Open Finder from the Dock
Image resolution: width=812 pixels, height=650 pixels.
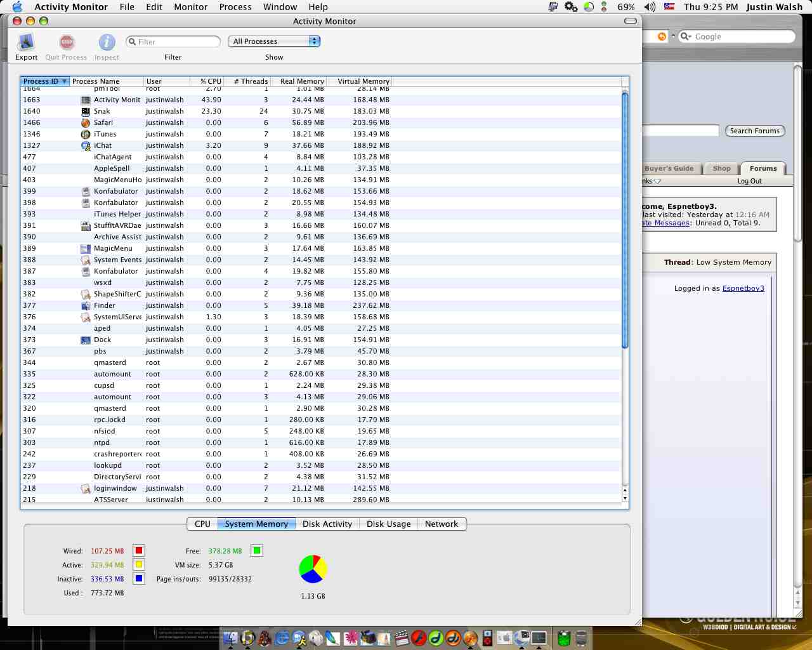(230, 638)
